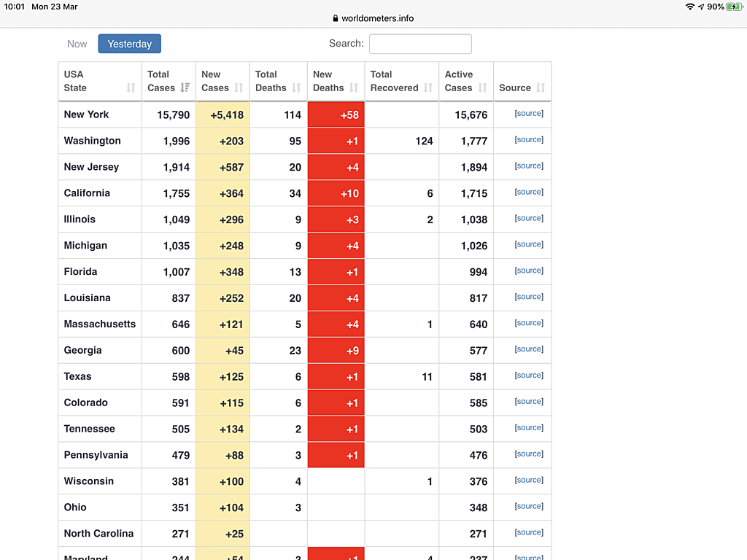Select the Washington state name cell
The image size is (747, 560).
(100, 141)
